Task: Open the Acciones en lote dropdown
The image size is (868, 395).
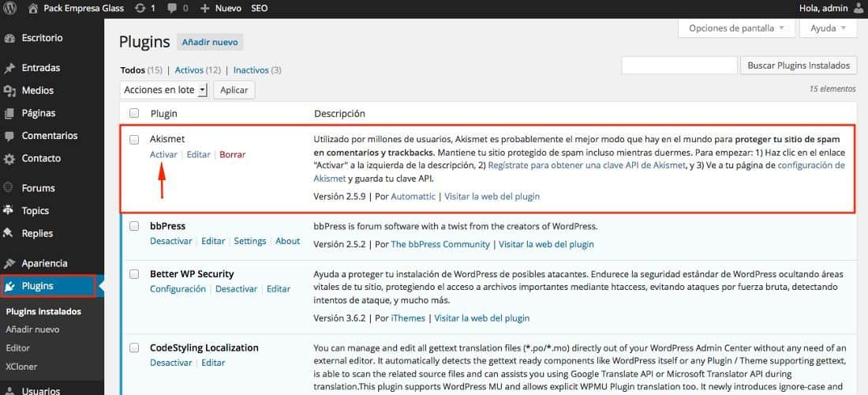Action: tap(164, 90)
